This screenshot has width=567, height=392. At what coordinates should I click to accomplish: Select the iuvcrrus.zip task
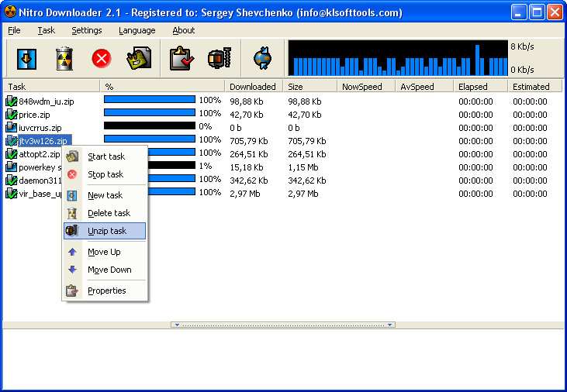coord(40,128)
